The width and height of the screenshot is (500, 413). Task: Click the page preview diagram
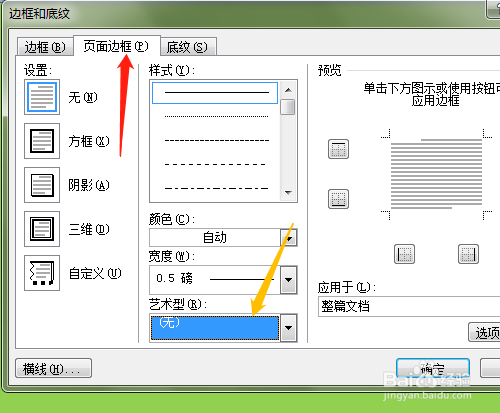(436, 174)
